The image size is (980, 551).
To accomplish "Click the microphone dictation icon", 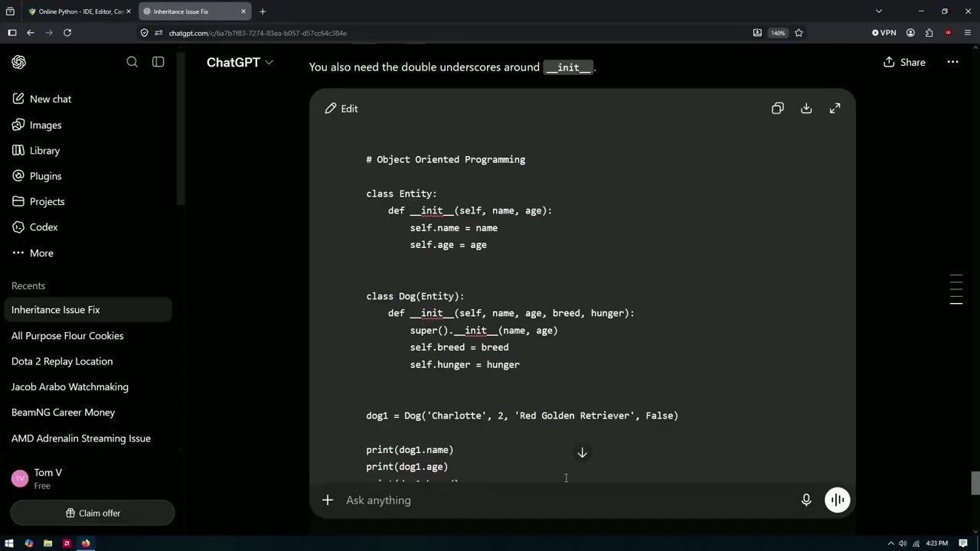I will pos(806,500).
